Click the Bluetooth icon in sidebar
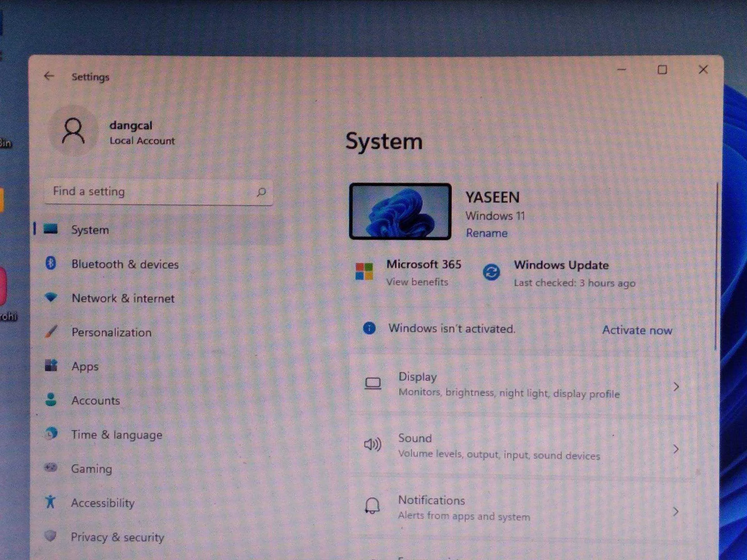The height and width of the screenshot is (560, 747). coord(51,263)
